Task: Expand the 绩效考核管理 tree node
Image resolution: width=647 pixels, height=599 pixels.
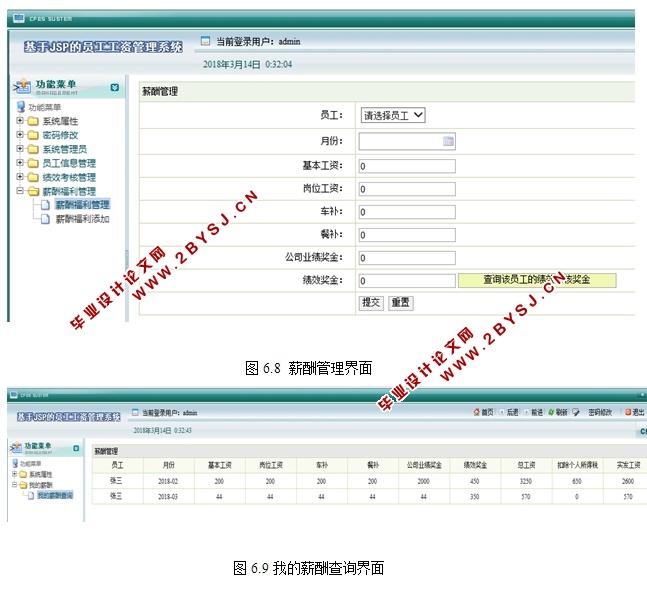Action: pos(20,177)
